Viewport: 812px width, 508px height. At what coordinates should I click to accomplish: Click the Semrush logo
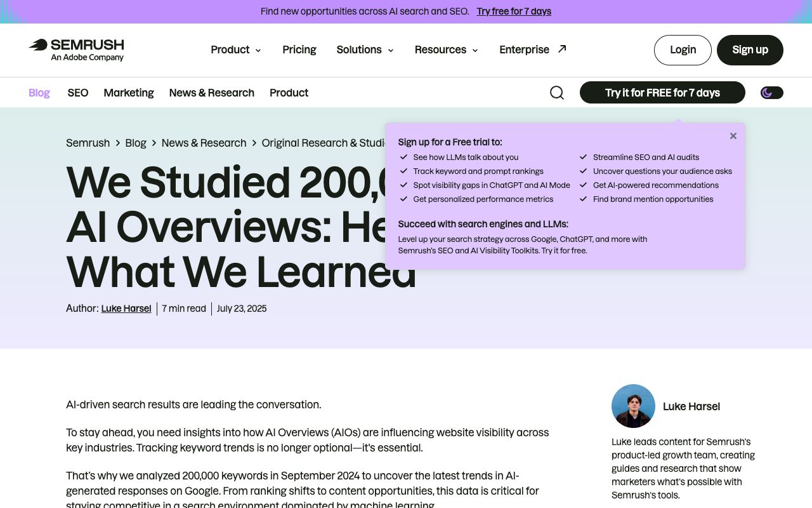point(76,50)
